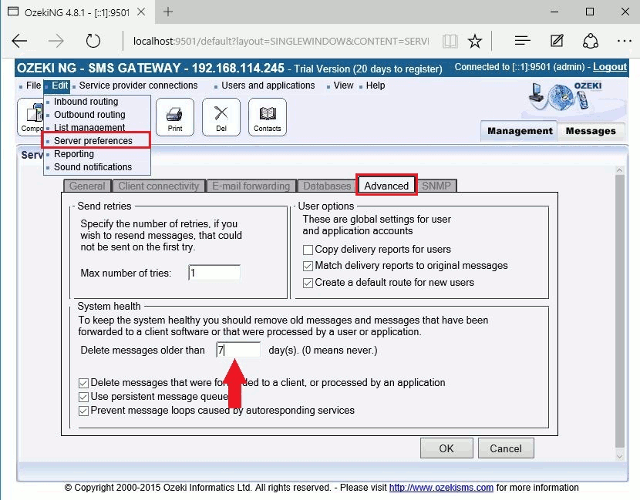This screenshot has height=500, width=640.
Task: Toggle Delete messages forwarded to a client
Action: tap(84, 383)
